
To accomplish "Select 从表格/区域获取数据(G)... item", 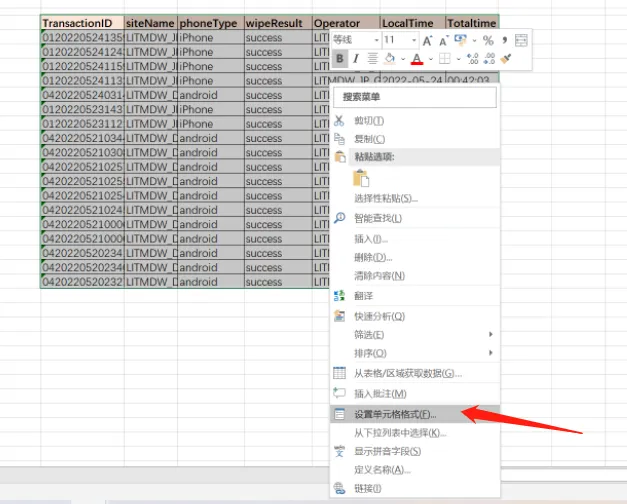I will click(x=415, y=373).
